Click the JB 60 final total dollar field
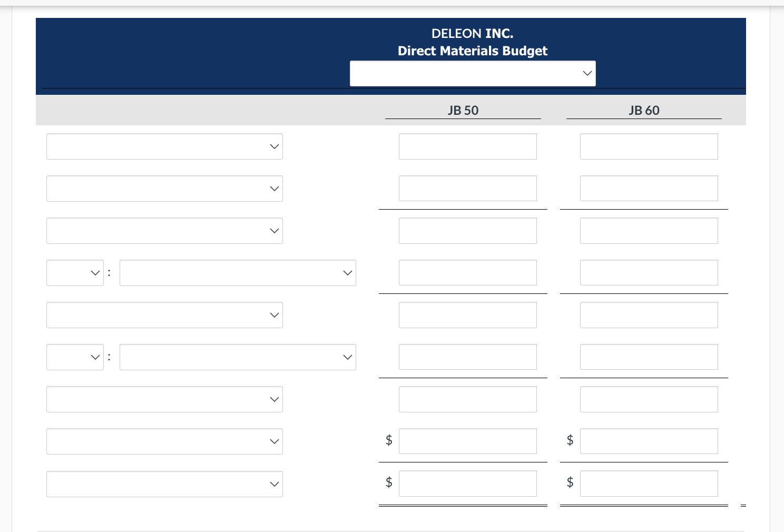The height and width of the screenshot is (532, 784). [x=649, y=483]
